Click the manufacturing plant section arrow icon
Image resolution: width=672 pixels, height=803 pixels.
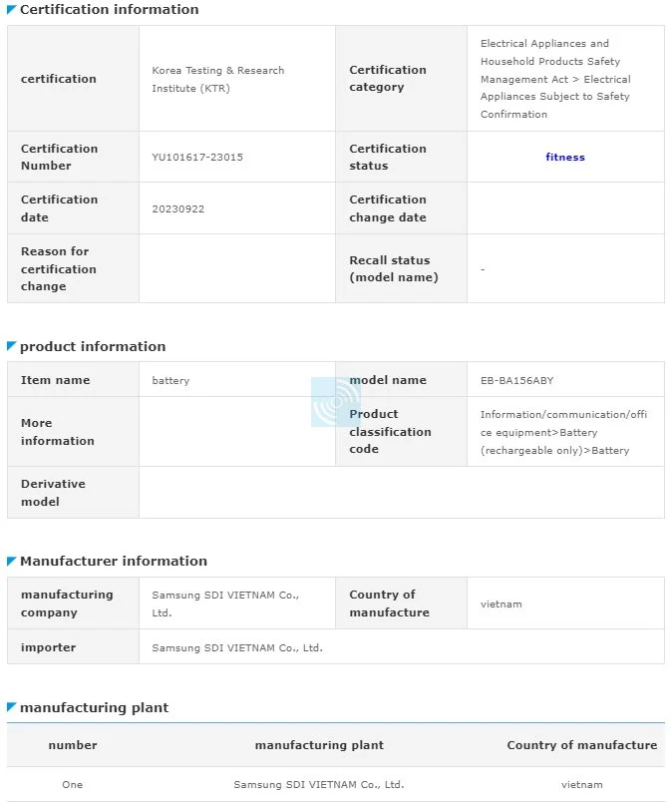coord(11,707)
